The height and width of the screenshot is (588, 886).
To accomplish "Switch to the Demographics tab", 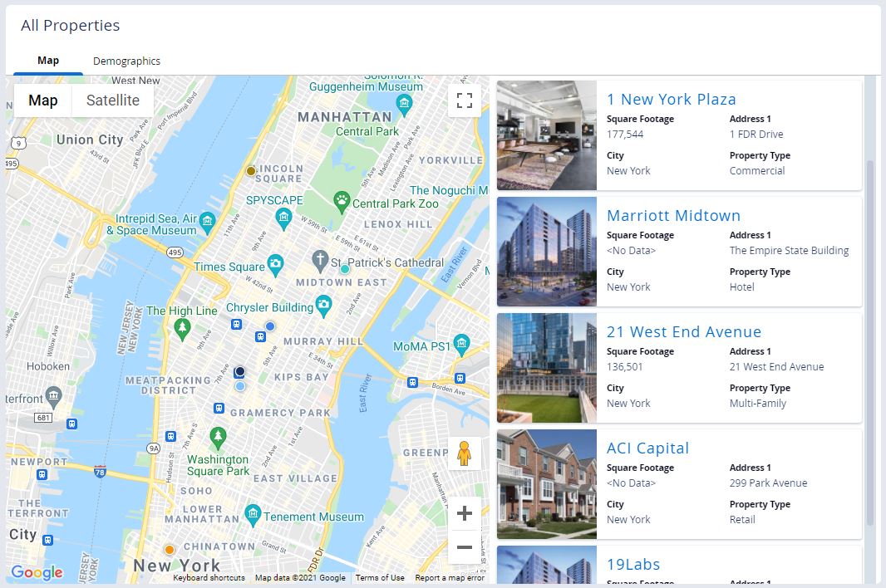I will (x=126, y=60).
